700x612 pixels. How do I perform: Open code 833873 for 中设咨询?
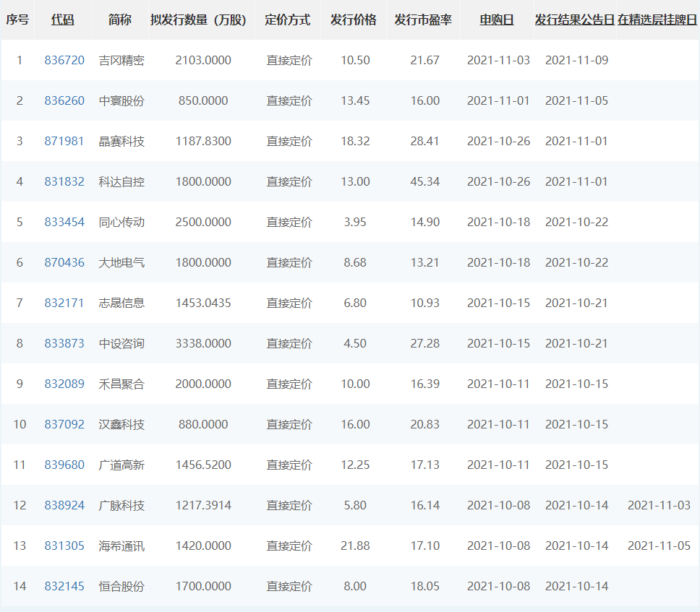[x=64, y=344]
